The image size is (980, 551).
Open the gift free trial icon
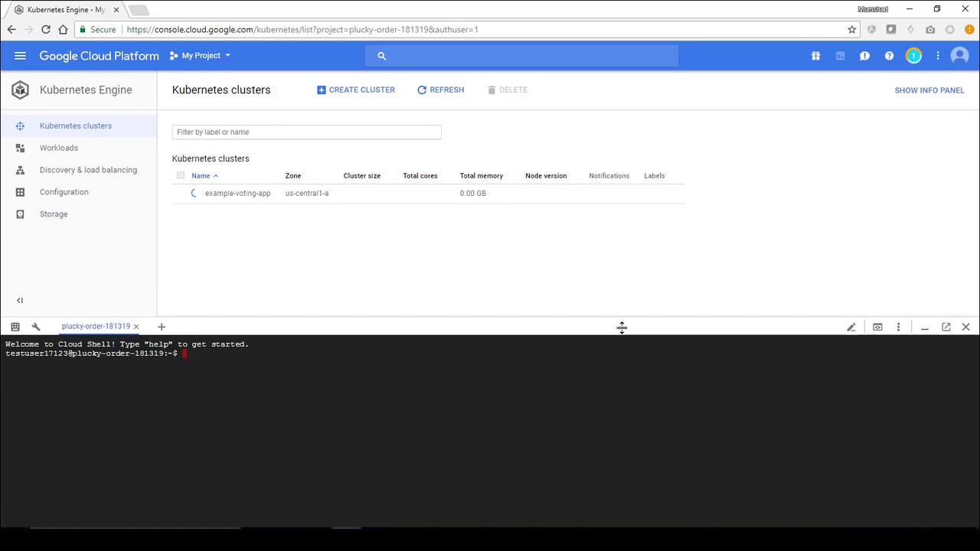pos(815,56)
